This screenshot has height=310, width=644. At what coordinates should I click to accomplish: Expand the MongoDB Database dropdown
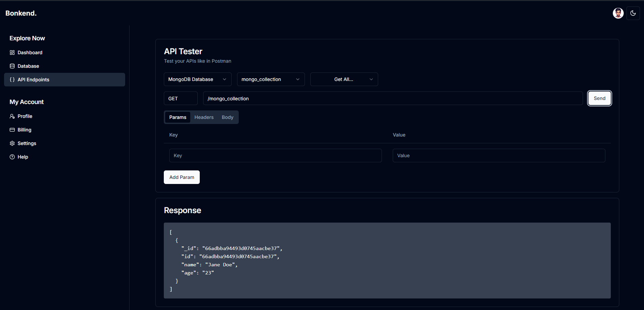[x=197, y=79]
